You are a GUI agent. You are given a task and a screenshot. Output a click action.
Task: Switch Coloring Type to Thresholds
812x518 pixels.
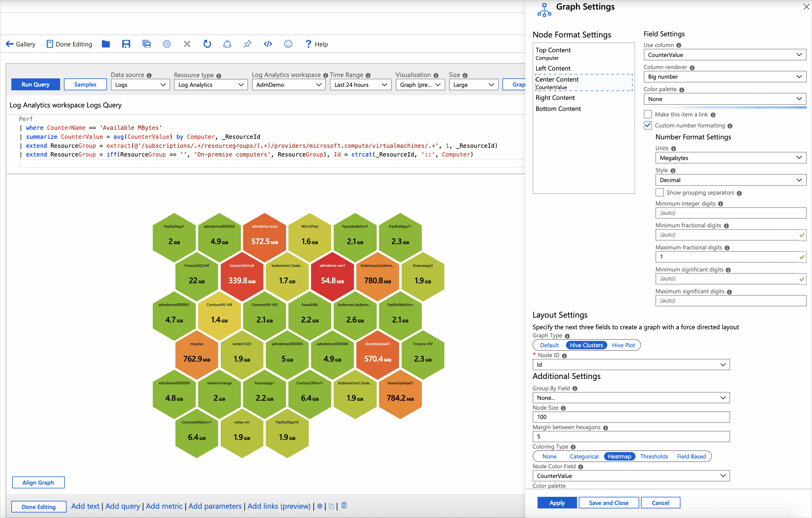click(654, 456)
